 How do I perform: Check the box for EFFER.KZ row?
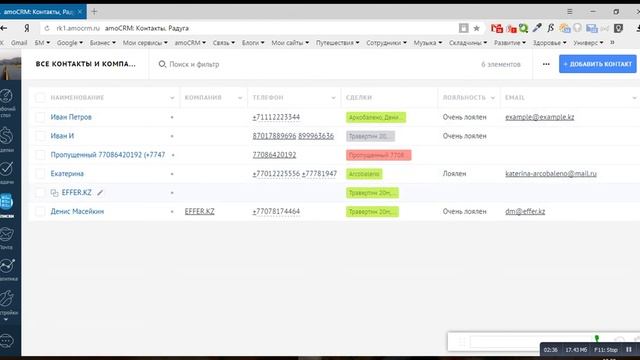click(40, 193)
